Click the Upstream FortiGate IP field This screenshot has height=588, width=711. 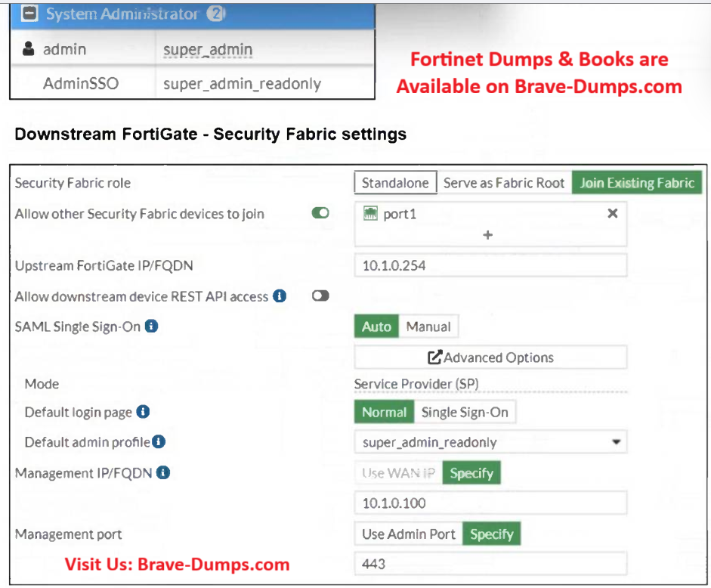(x=490, y=265)
